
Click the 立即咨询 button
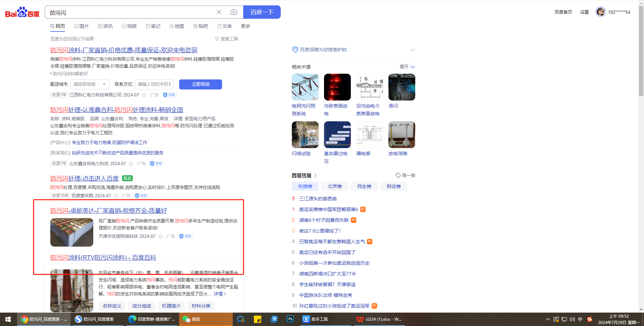tap(201, 84)
